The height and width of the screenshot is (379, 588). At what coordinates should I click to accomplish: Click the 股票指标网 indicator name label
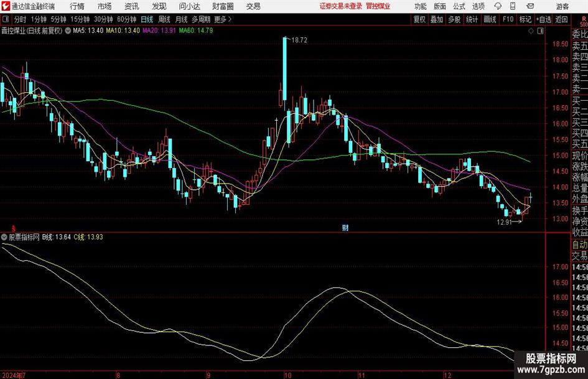coord(24,236)
